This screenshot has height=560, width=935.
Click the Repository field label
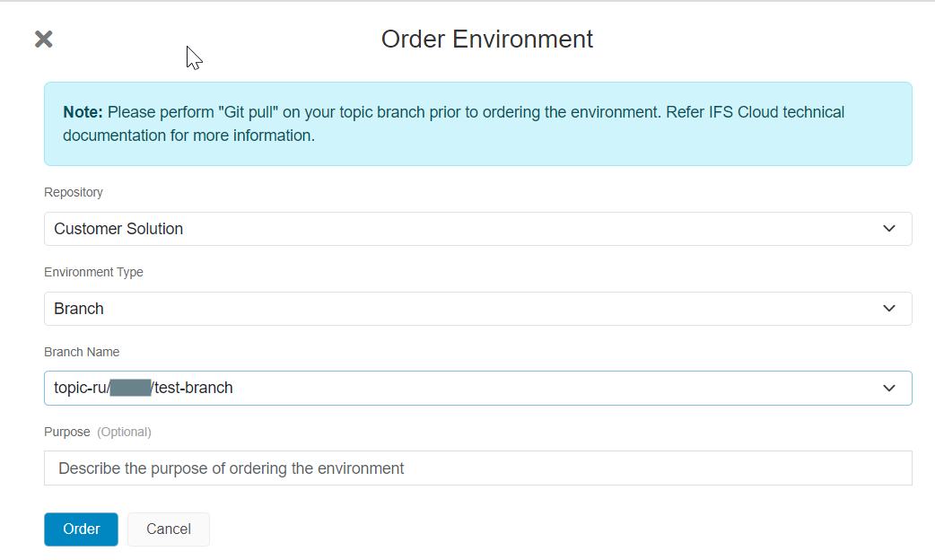pos(73,192)
